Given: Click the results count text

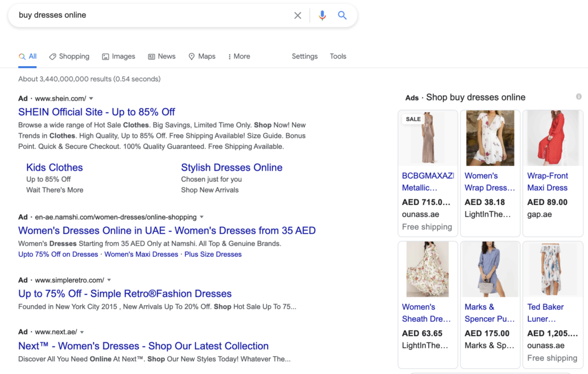Looking at the screenshot, I should (x=89, y=79).
